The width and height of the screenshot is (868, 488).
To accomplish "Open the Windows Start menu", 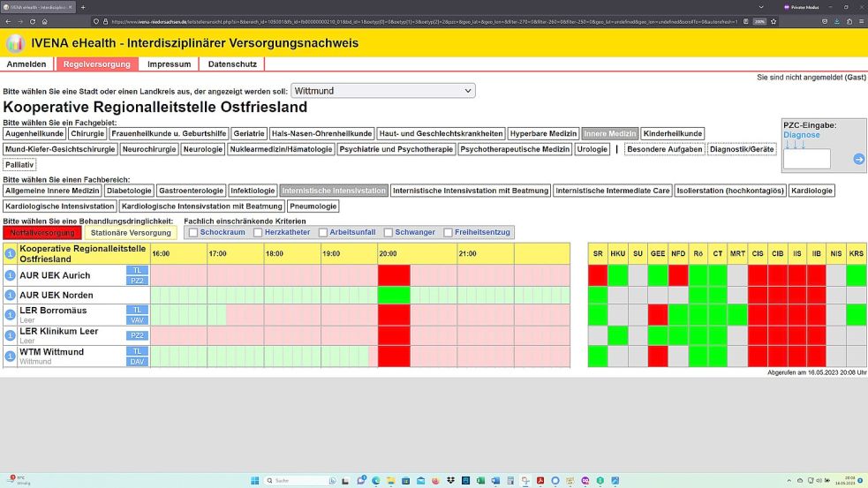I will (x=254, y=480).
